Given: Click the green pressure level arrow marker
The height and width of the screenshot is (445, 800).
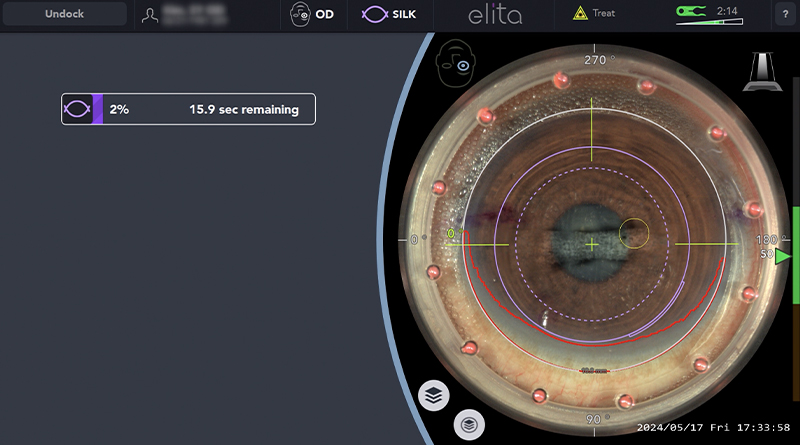Looking at the screenshot, I should tap(782, 257).
